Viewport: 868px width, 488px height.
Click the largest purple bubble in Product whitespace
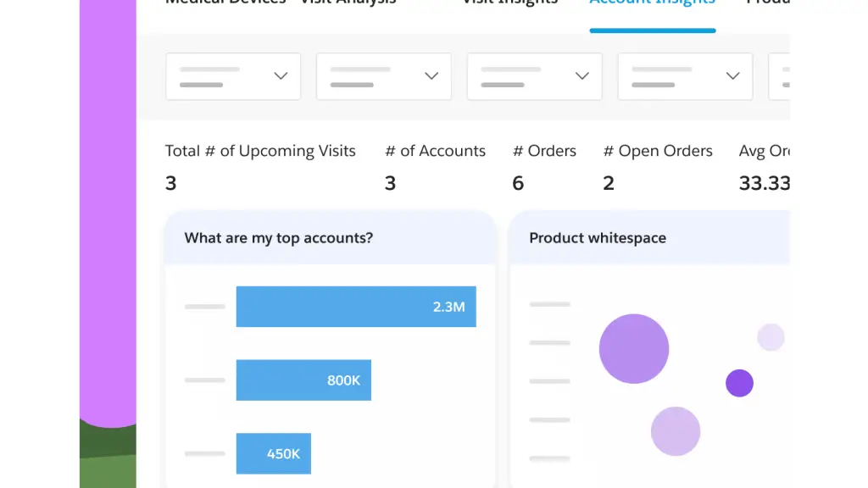(x=634, y=348)
